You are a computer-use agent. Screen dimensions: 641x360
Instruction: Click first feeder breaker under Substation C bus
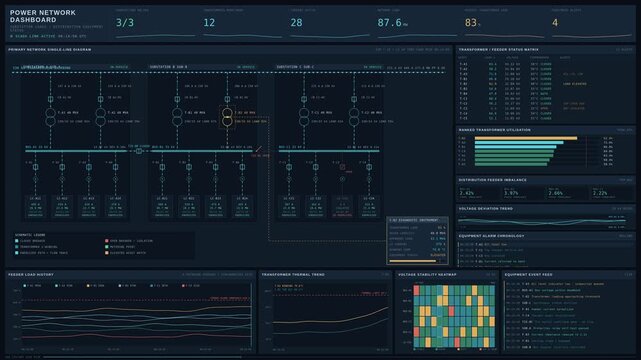(289, 167)
